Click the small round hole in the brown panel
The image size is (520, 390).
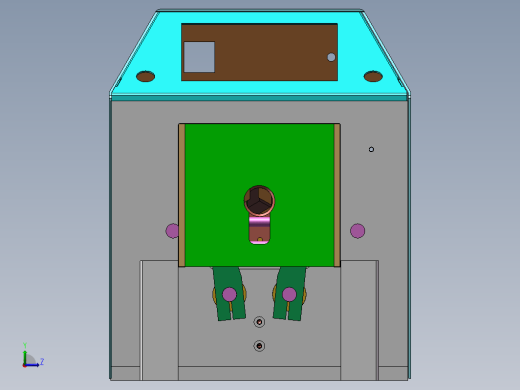pyautogui.click(x=331, y=57)
